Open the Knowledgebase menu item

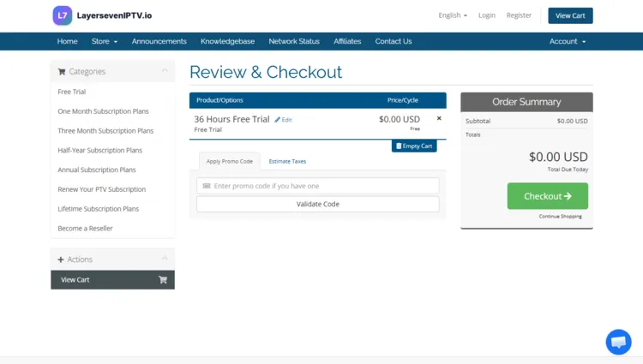[x=227, y=41]
